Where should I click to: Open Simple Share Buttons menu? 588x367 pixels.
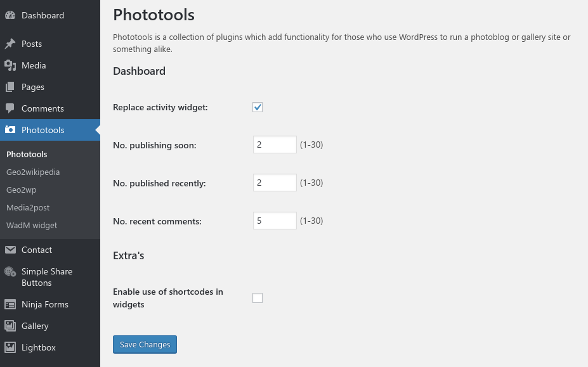click(x=50, y=278)
